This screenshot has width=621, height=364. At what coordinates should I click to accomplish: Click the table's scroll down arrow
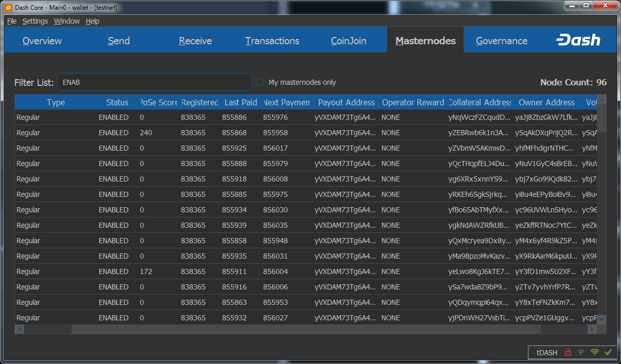point(601,319)
